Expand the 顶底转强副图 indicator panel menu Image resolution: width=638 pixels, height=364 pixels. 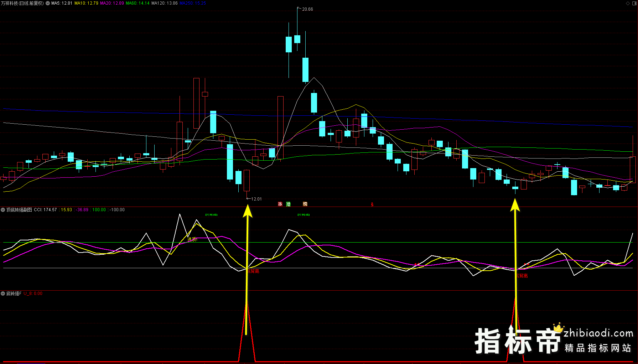click(x=3, y=210)
